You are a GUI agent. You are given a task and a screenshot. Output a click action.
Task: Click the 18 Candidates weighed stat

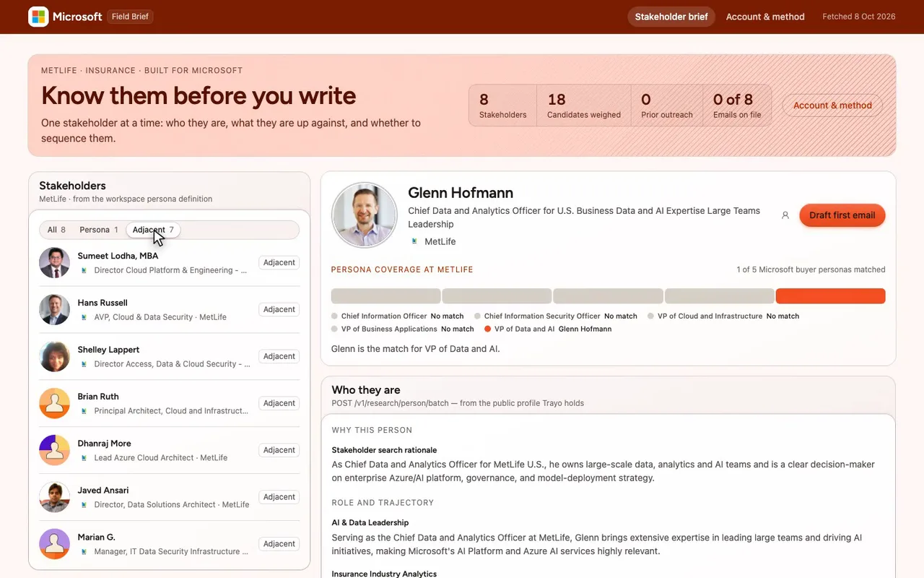click(x=584, y=105)
